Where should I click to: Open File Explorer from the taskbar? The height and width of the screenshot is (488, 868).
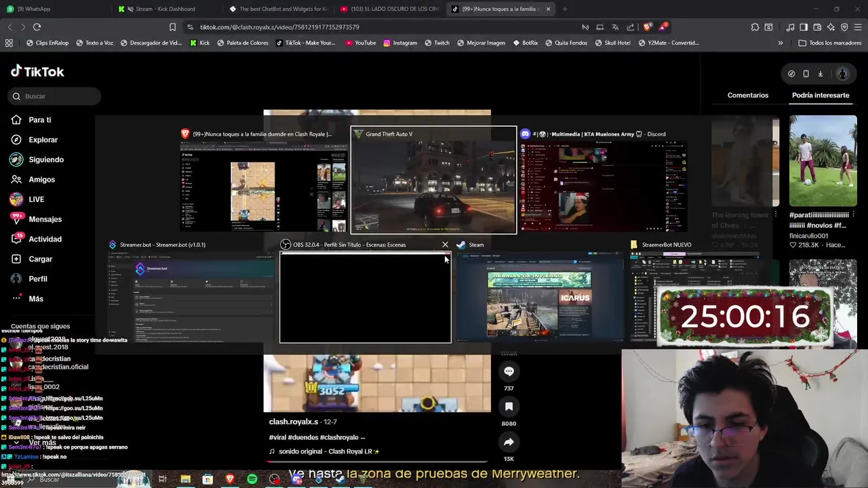185,479
